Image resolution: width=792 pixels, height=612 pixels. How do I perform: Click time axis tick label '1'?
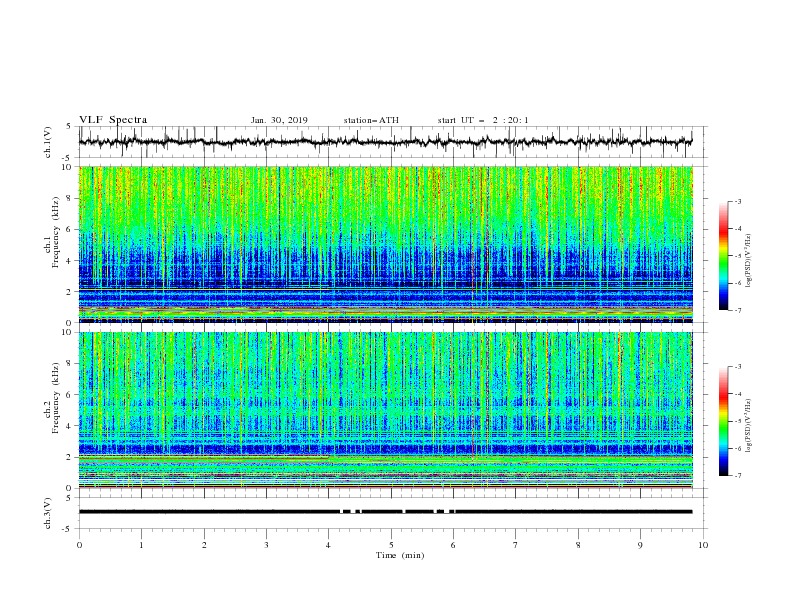pyautogui.click(x=141, y=545)
